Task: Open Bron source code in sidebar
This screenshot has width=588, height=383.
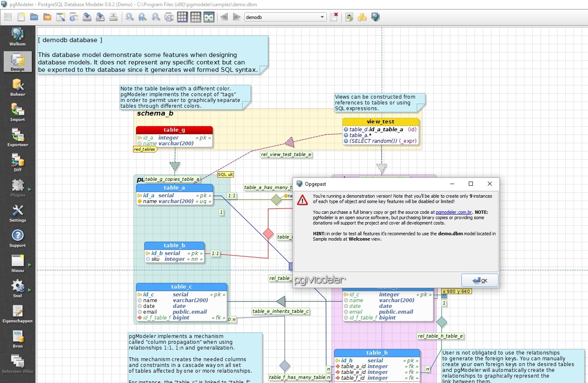Action: [17, 339]
